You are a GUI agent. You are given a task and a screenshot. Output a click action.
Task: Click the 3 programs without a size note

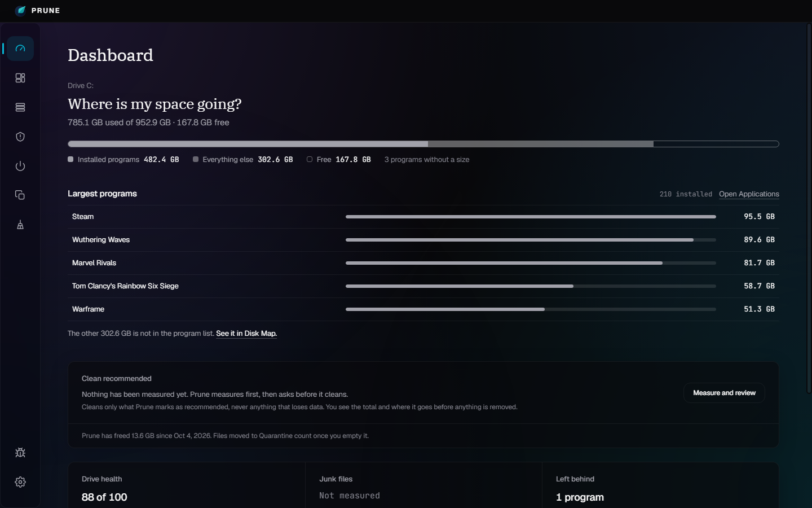427,160
